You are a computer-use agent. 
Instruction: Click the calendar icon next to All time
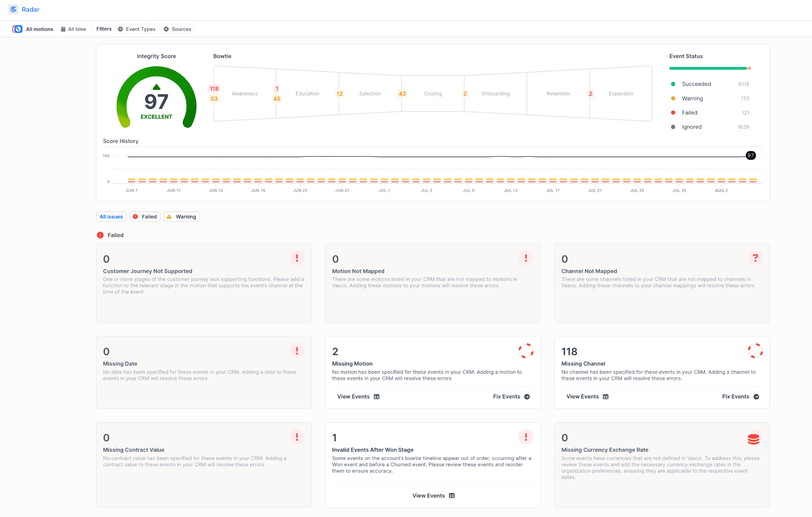click(63, 29)
